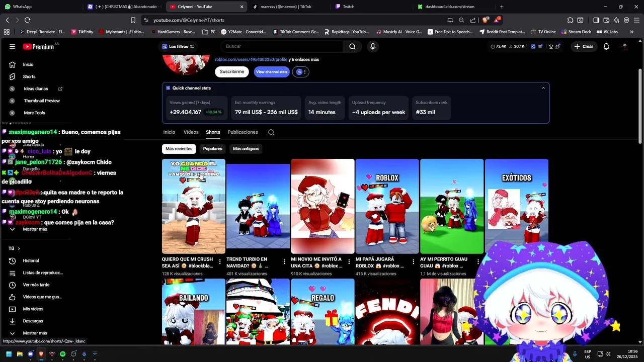The image size is (644, 362).
Task: Start voice search with microphone icon
Action: (373, 46)
